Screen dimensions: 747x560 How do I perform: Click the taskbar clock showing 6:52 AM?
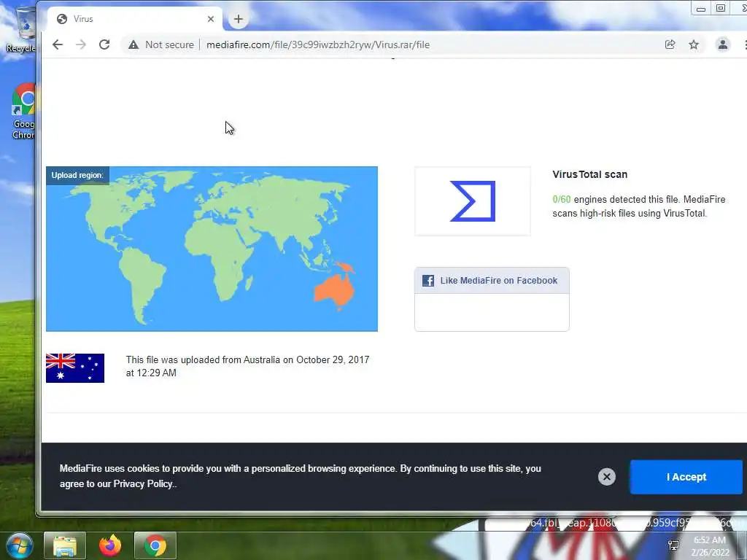(710, 546)
